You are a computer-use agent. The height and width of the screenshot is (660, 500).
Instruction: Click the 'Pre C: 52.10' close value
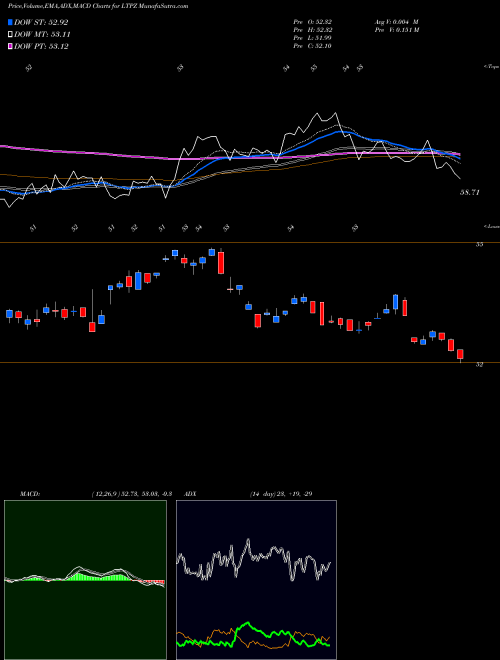click(313, 46)
